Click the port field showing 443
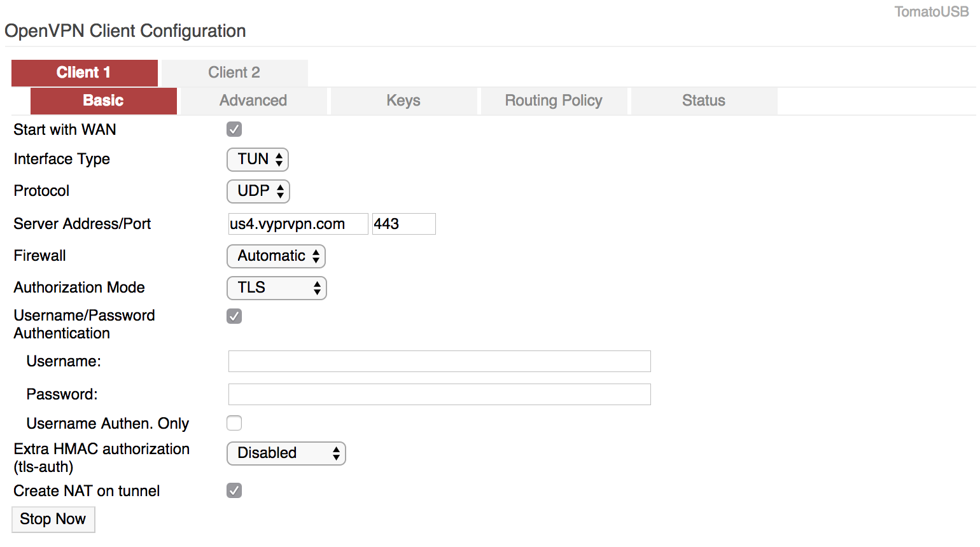The width and height of the screenshot is (980, 547). pyautogui.click(x=403, y=224)
